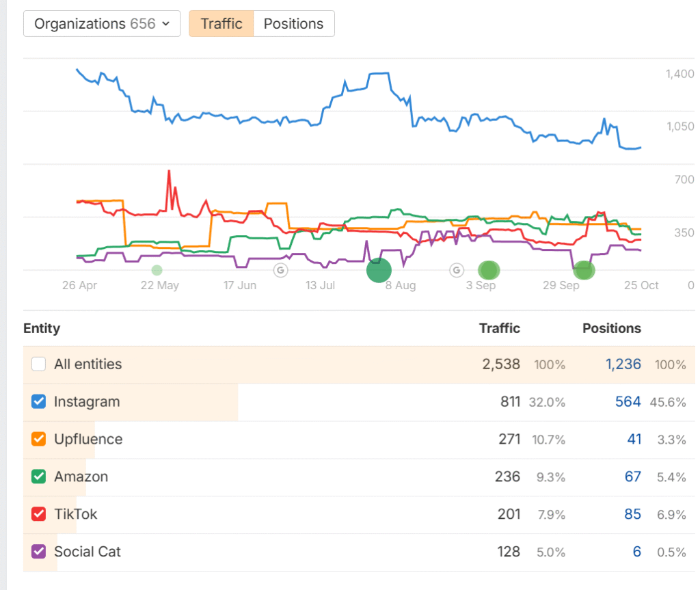Hide Social Cat via its purple checkbox

[x=39, y=551]
